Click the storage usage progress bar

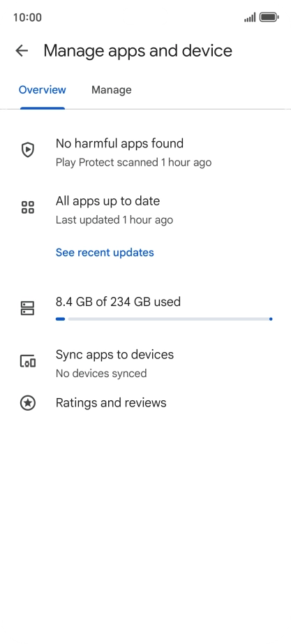pos(164,319)
